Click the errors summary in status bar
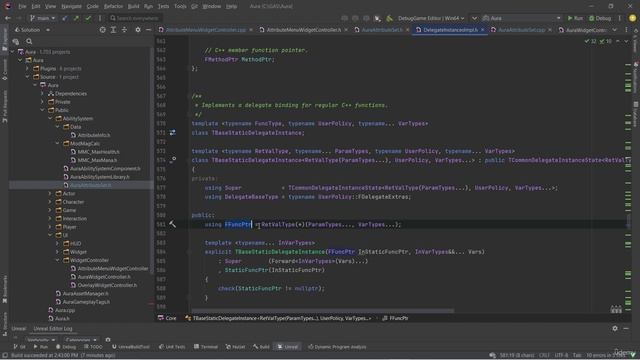 (605, 355)
